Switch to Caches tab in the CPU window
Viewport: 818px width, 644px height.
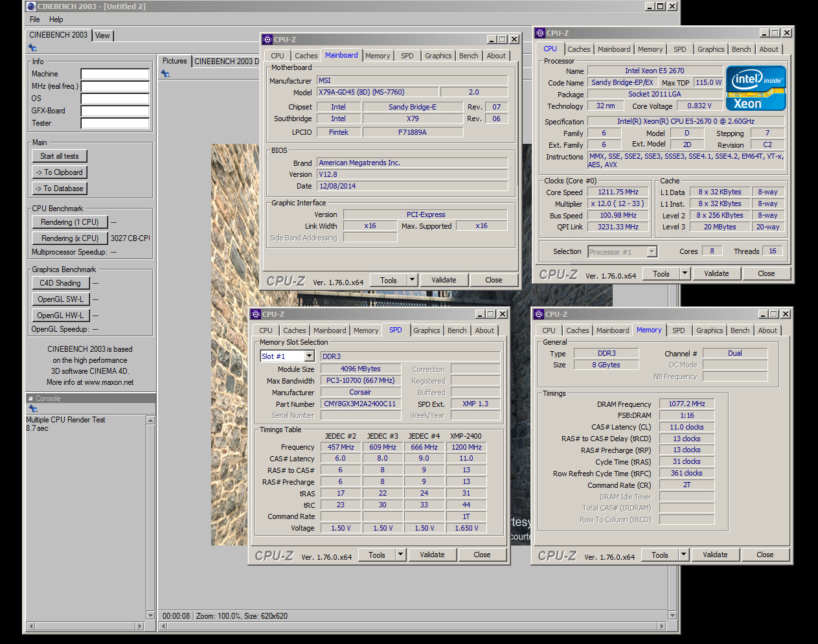578,49
